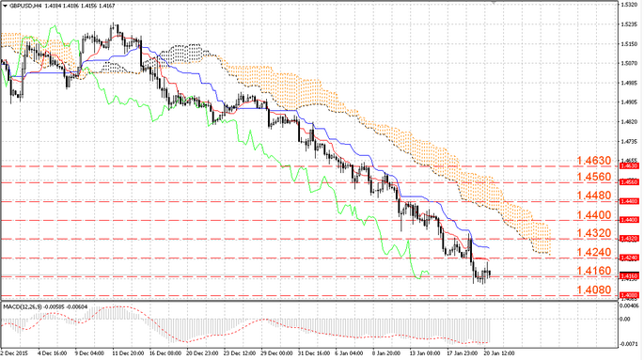Image resolution: width=644 pixels, height=360 pixels.
Task: Click the 2 Dec 2015 time axis label
Action: [14, 353]
